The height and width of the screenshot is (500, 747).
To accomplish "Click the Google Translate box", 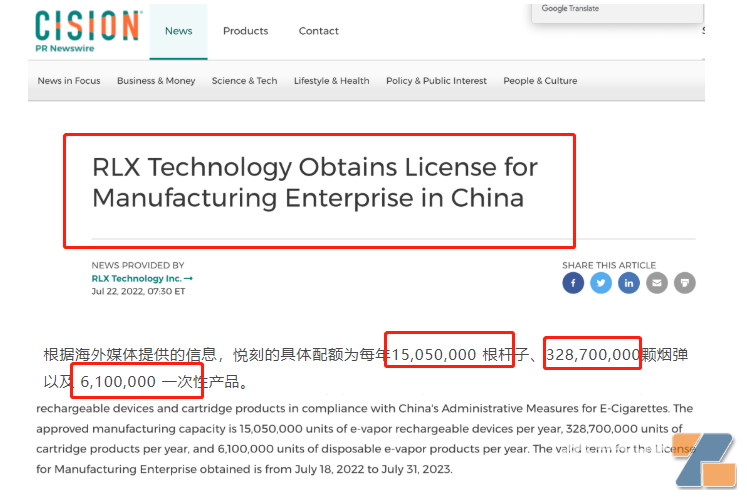I will [617, 12].
